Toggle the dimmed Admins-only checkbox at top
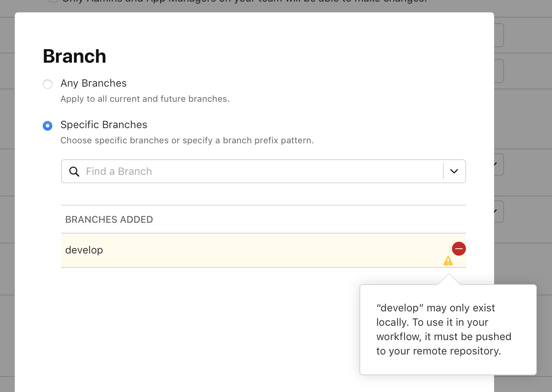This screenshot has width=552, height=392. [53, 1]
